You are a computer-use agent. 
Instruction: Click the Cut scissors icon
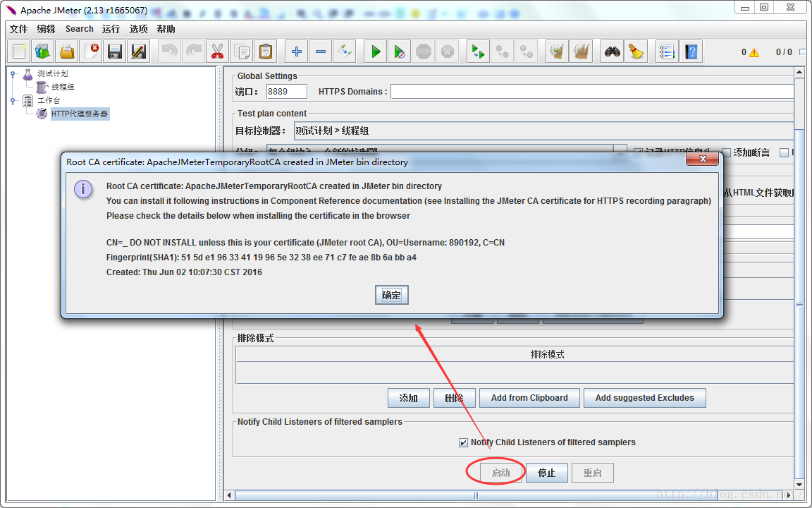[217, 52]
